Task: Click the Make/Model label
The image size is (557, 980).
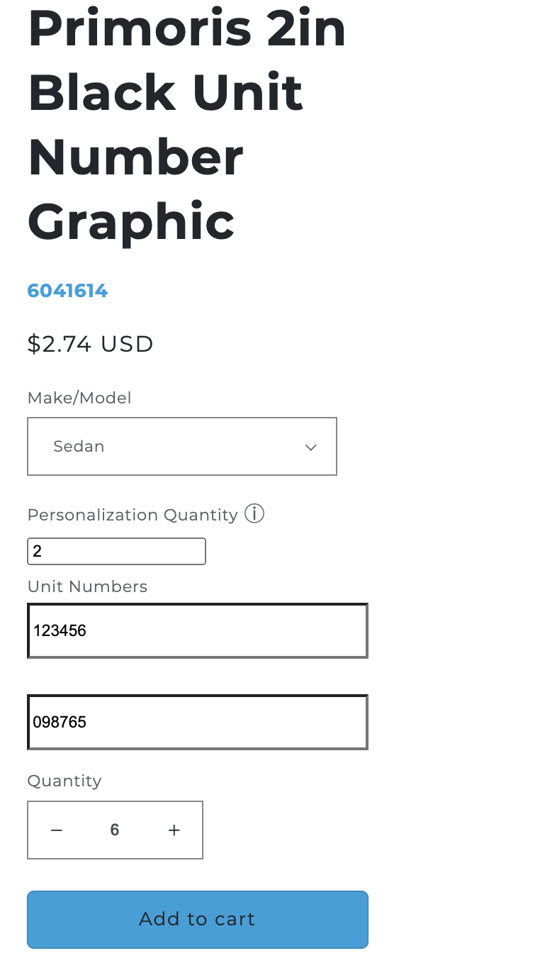Action: click(x=79, y=398)
